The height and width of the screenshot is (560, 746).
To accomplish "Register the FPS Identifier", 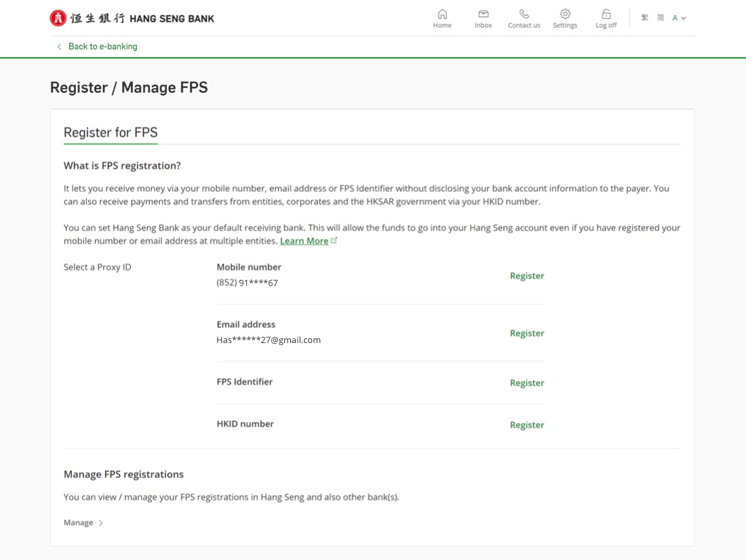I will click(x=527, y=383).
